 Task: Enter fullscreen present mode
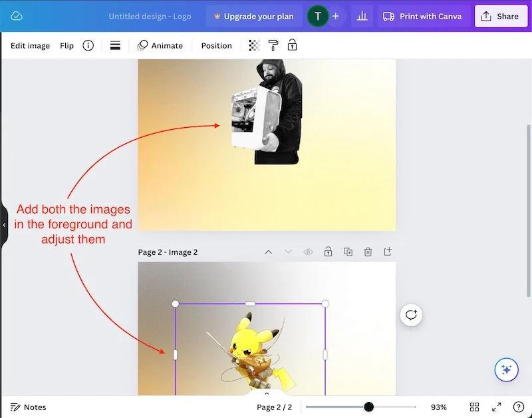point(496,407)
